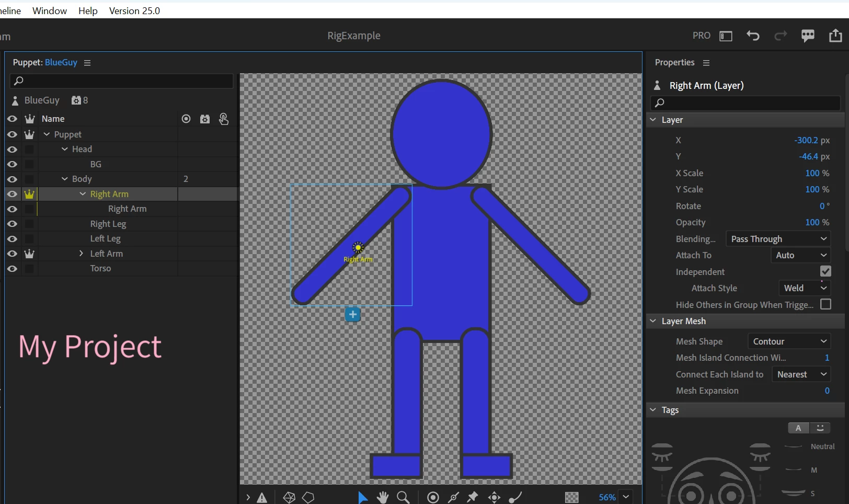Image resolution: width=849 pixels, height=504 pixels.
Task: Activate the Hand pan tool
Action: [x=383, y=497]
